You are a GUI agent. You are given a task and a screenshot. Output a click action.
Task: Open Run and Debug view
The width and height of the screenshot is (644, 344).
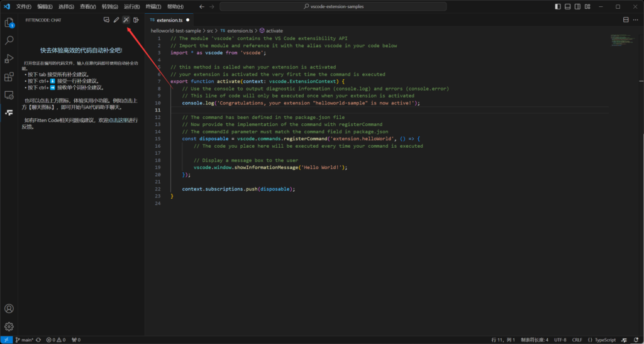9,58
